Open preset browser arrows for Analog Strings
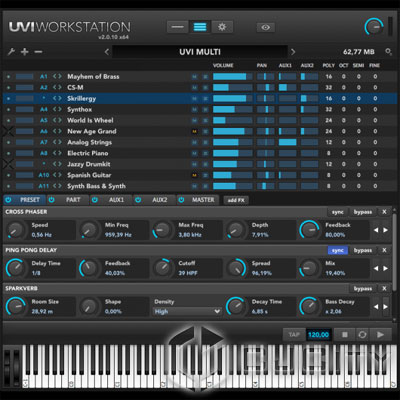Image resolution: width=400 pixels, height=400 pixels. [57, 142]
